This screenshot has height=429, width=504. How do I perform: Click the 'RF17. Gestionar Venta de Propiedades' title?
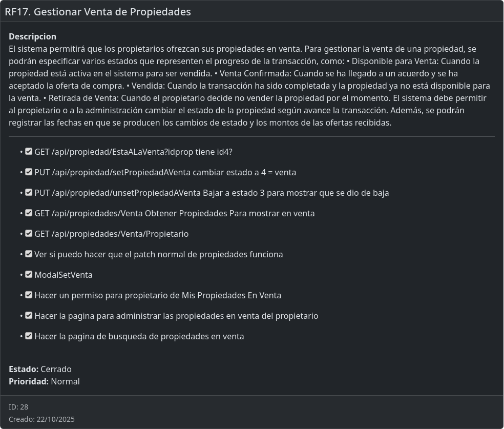pyautogui.click(x=98, y=12)
